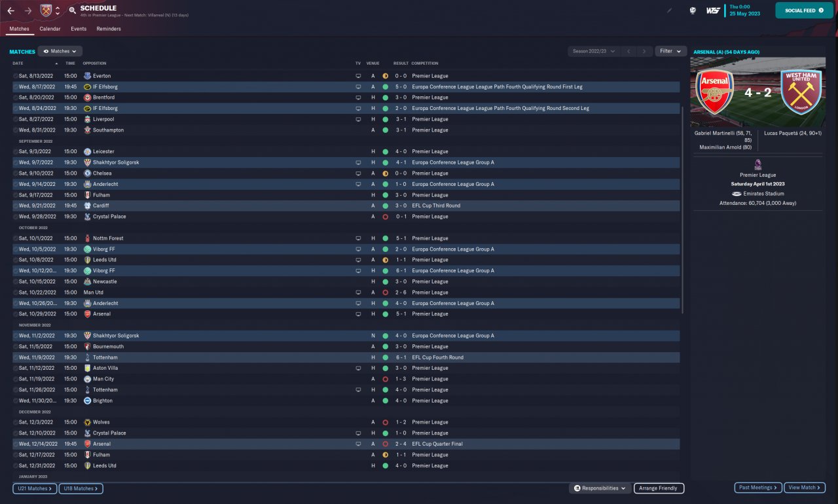The height and width of the screenshot is (504, 838).
Task: Click the Southampton club crest
Action: coord(87,130)
